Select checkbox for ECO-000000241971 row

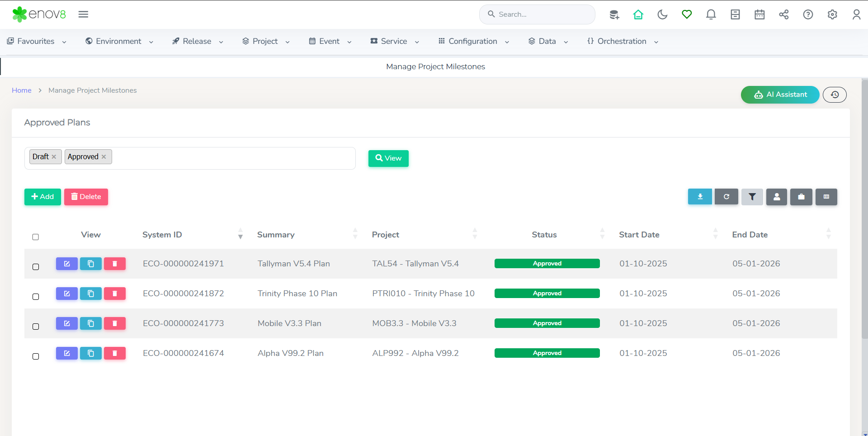coord(36,267)
